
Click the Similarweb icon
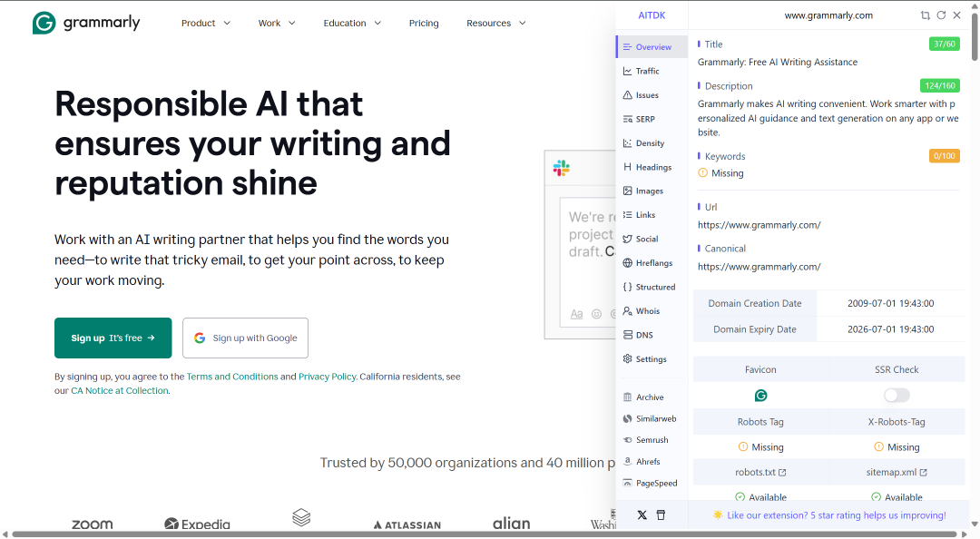pos(628,419)
